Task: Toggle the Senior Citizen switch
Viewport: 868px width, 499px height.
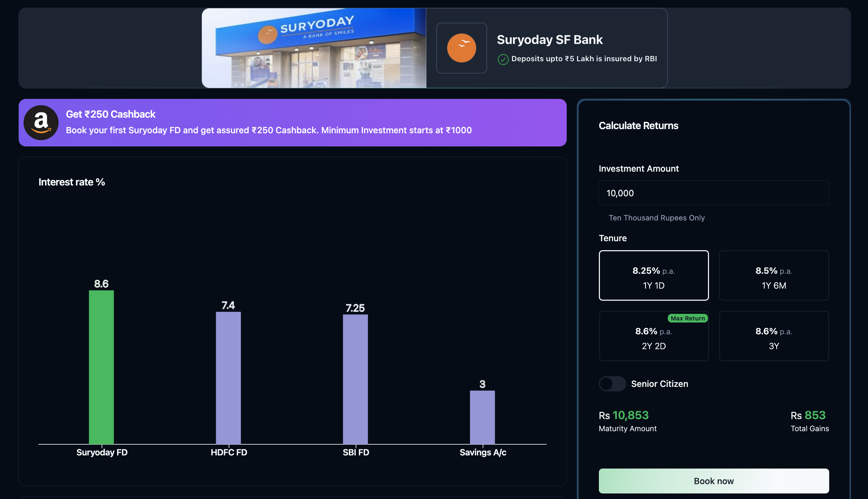Action: pos(612,384)
